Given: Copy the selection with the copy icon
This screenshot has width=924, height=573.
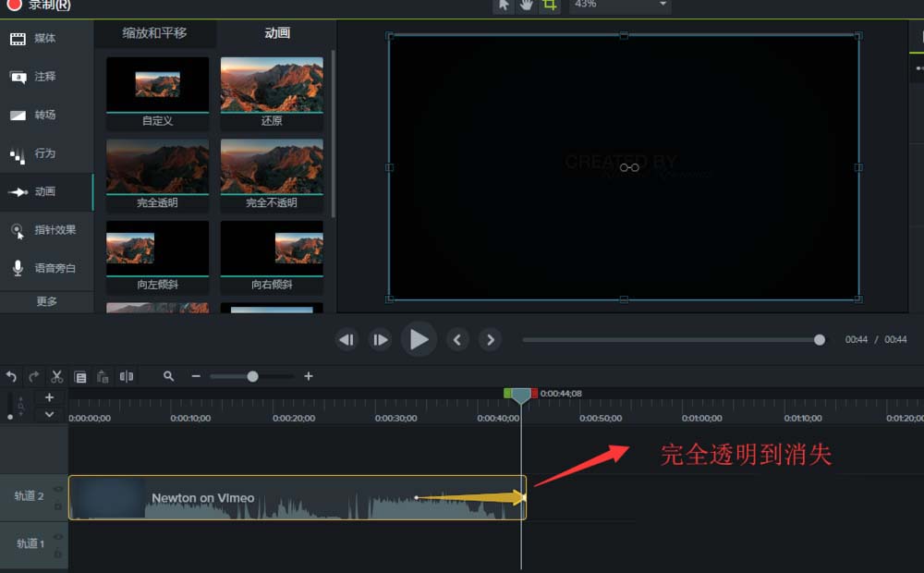Looking at the screenshot, I should coord(80,376).
